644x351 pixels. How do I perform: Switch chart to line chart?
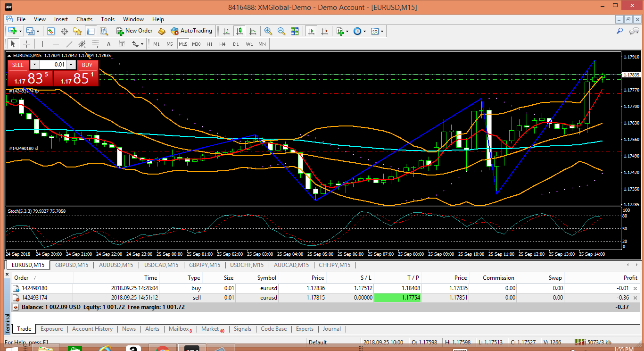point(253,31)
